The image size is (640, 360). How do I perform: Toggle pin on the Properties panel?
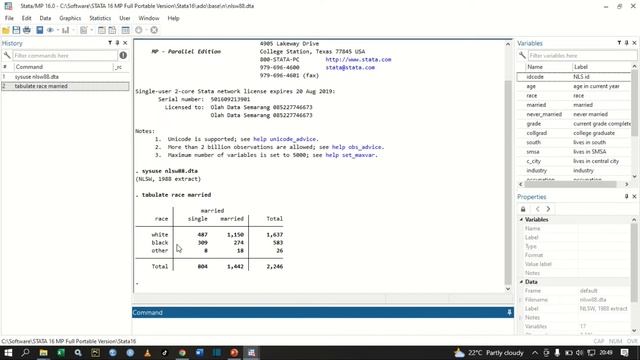click(x=627, y=196)
